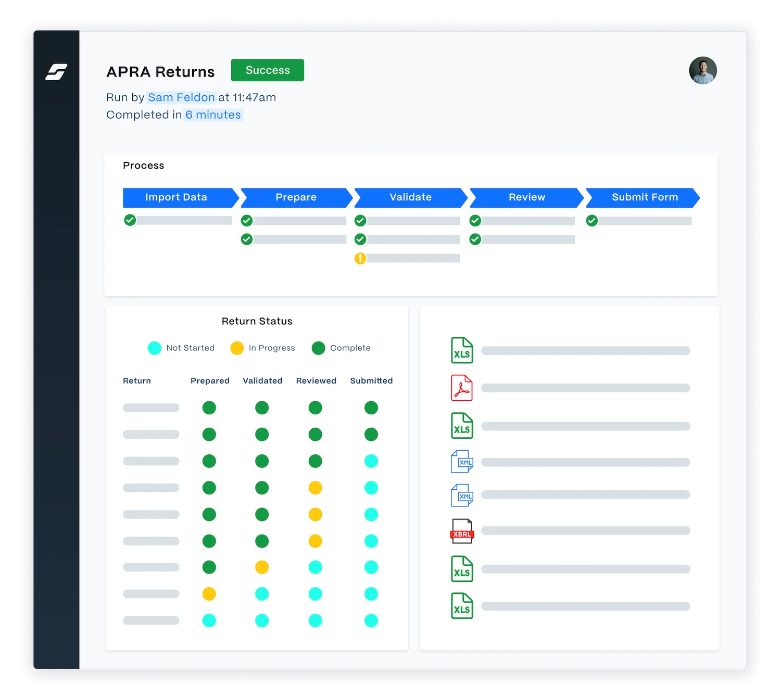Click fourth row's yellow Reviewed status dot
Screen dimensions: 781x700
pyautogui.click(x=315, y=488)
